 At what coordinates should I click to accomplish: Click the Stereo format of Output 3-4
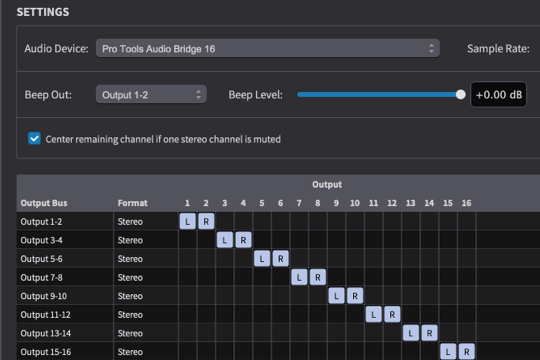tap(130, 240)
